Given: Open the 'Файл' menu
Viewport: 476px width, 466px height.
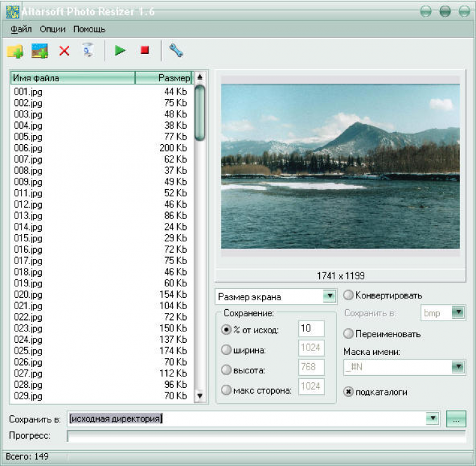Looking at the screenshot, I should 21,29.
